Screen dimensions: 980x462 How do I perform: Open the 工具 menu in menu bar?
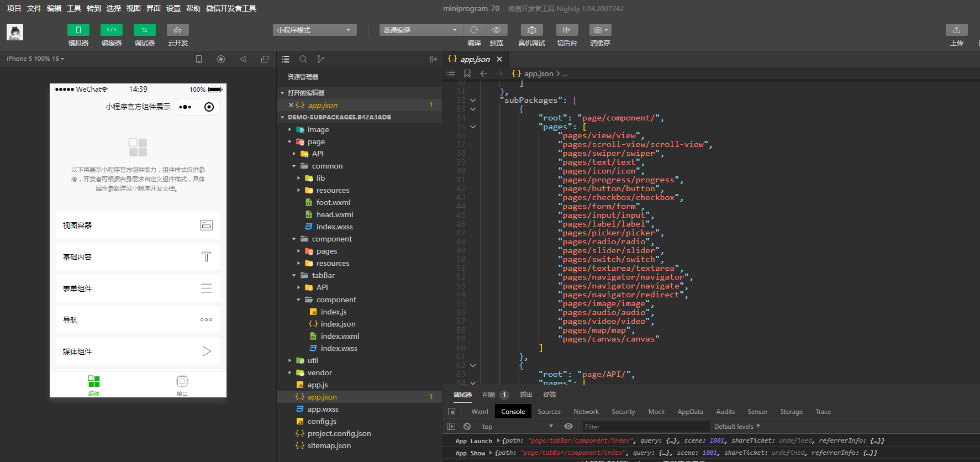tap(74, 8)
